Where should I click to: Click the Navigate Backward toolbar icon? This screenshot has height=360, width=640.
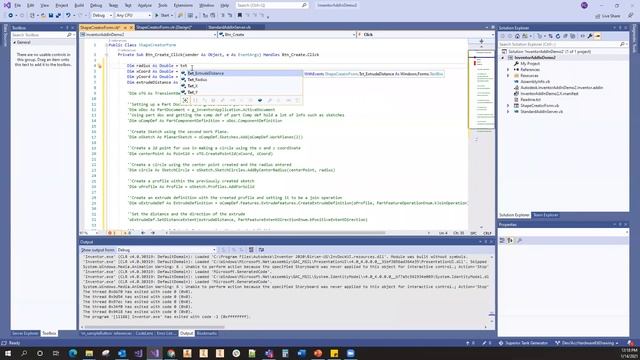10,16
